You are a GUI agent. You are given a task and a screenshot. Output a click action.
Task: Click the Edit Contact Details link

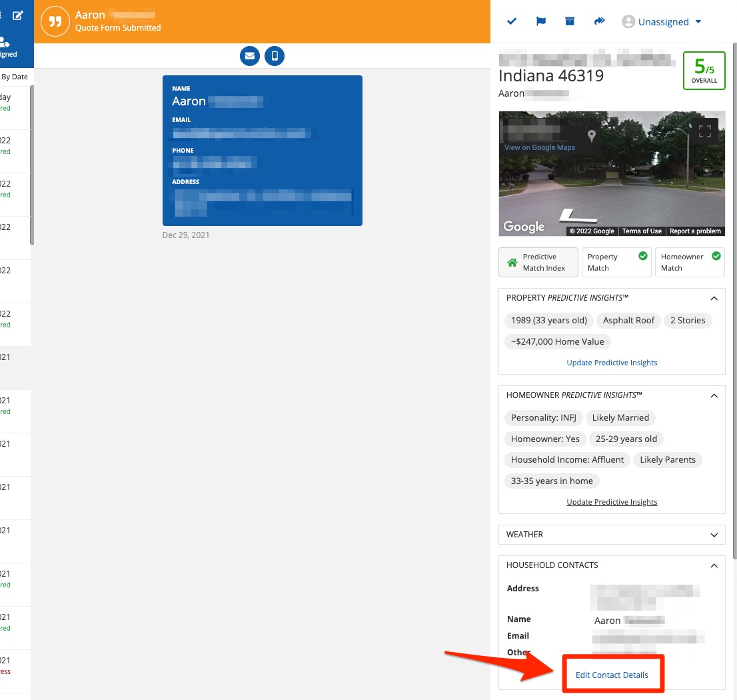pyautogui.click(x=612, y=675)
